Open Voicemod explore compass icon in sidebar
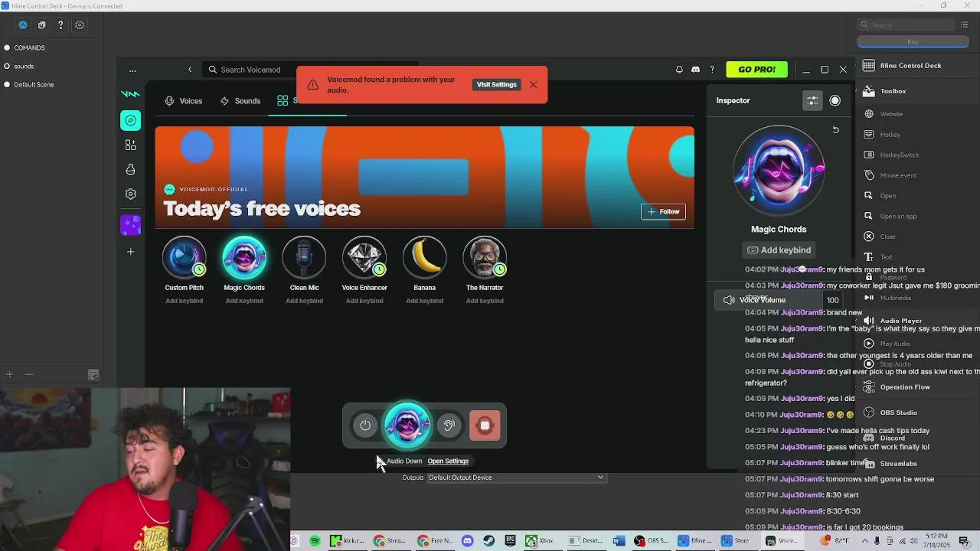This screenshot has width=980, height=551. coord(130,120)
